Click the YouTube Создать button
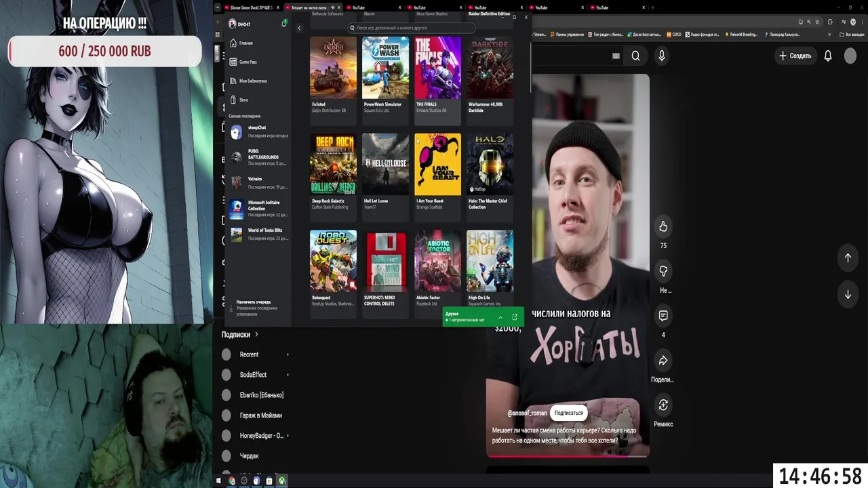Image resolution: width=868 pixels, height=488 pixels. (795, 56)
